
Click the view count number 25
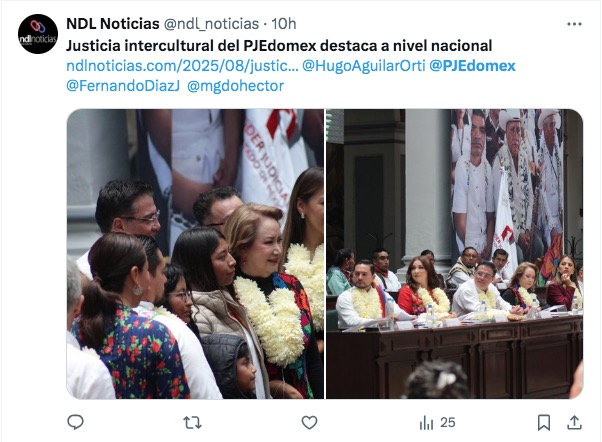(x=448, y=423)
